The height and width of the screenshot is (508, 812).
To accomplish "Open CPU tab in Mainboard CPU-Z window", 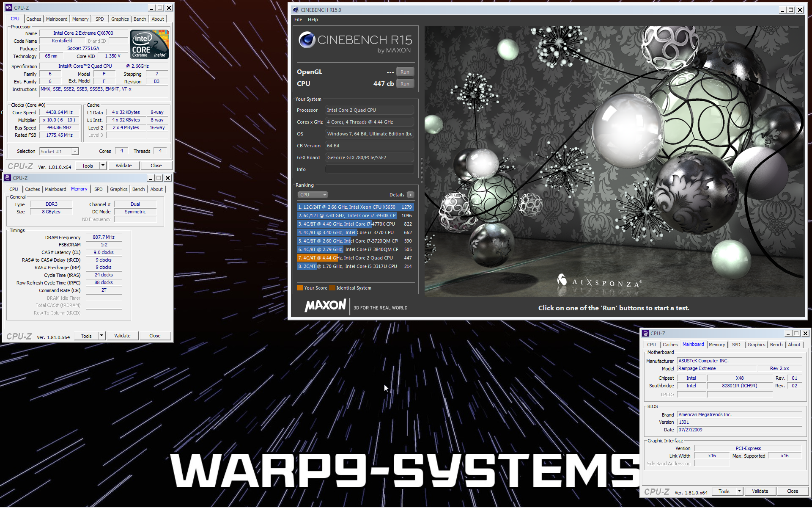I will point(651,345).
